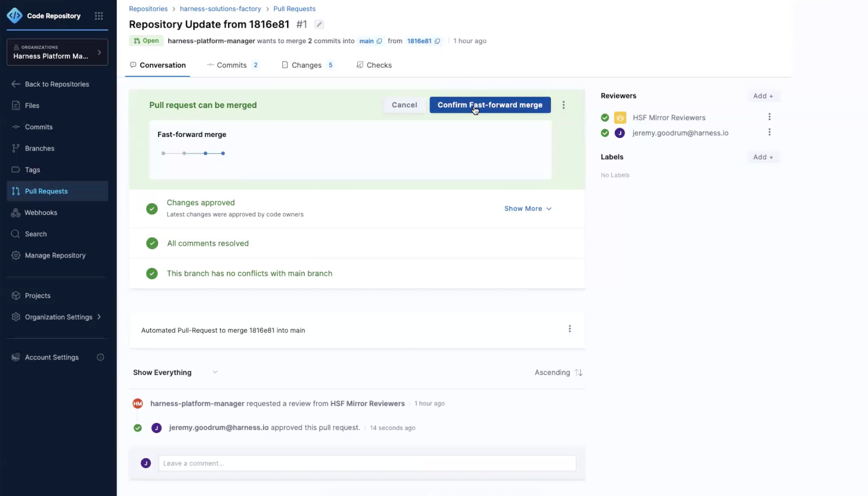Viewport: 868px width, 496px height.
Task: Click the app grid switcher icon
Action: click(x=98, y=16)
